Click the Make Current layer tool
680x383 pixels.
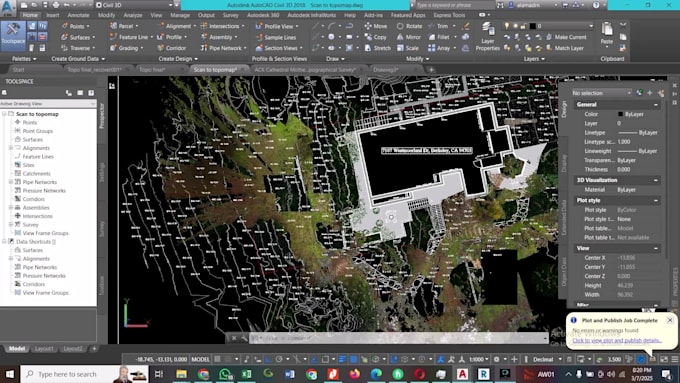tap(566, 37)
